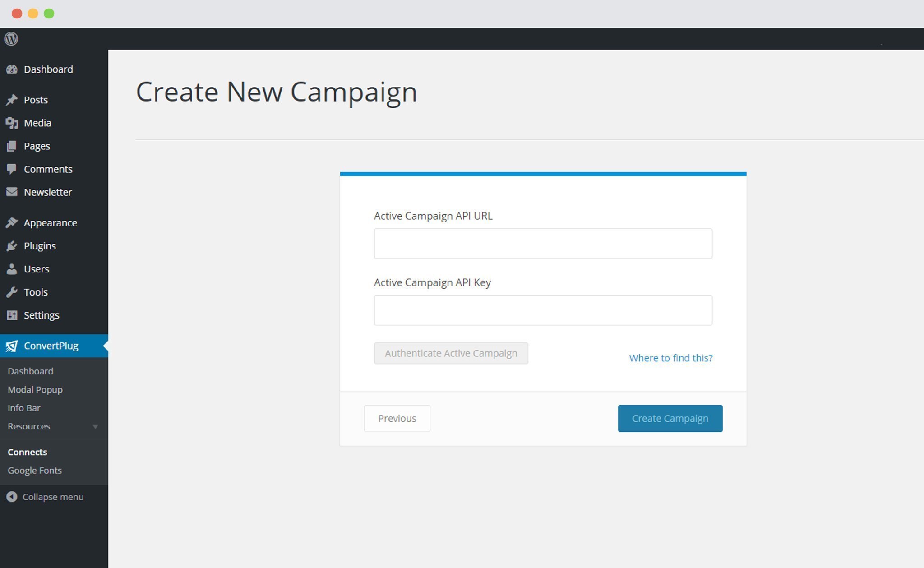Click the Posts pushpin icon

[x=12, y=100]
